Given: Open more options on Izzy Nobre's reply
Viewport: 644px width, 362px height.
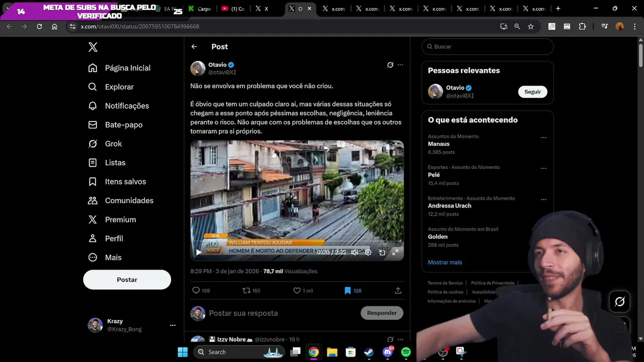Looking at the screenshot, I should pyautogui.click(x=400, y=339).
